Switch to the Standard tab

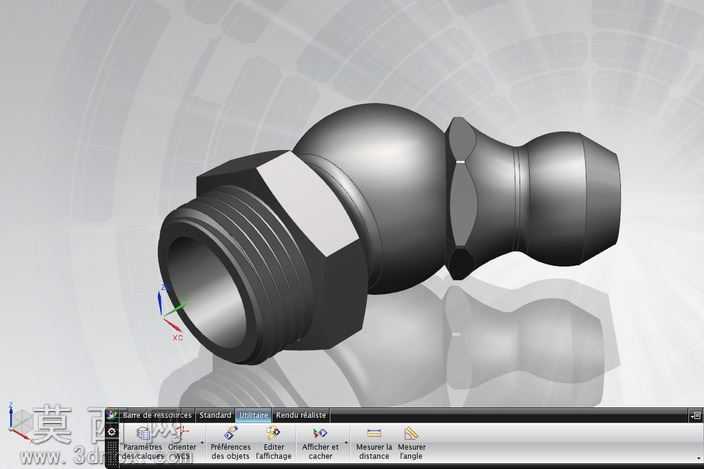pyautogui.click(x=215, y=415)
